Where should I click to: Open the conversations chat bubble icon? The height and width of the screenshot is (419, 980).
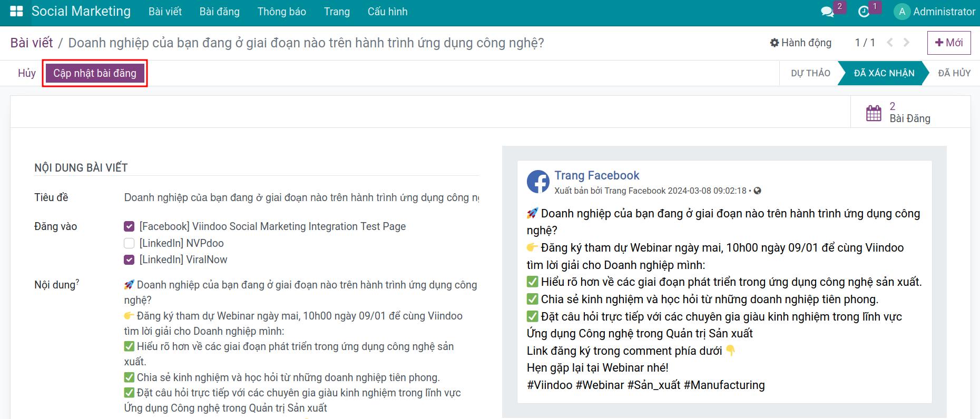[x=827, y=12]
